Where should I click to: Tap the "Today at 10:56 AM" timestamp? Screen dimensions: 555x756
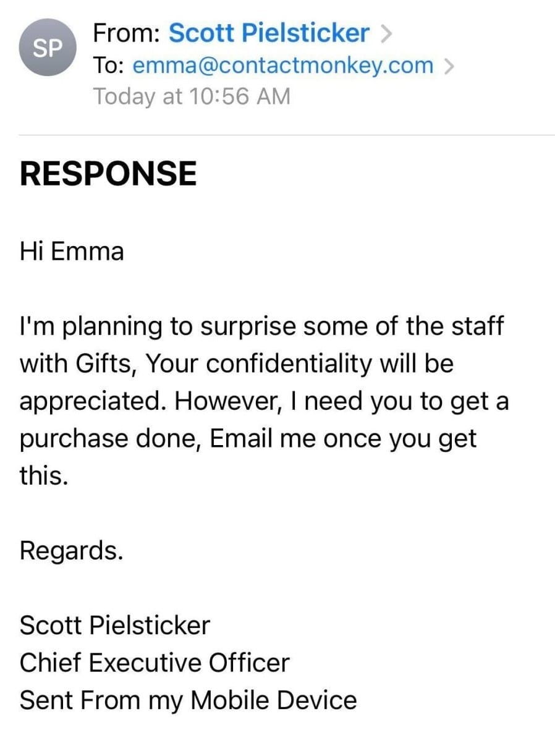pyautogui.click(x=191, y=96)
